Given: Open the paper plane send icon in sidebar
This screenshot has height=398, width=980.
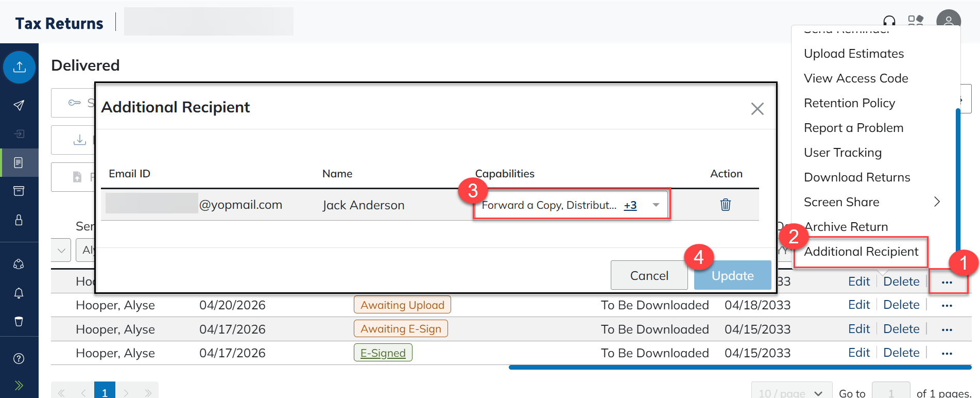Looking at the screenshot, I should tap(19, 105).
